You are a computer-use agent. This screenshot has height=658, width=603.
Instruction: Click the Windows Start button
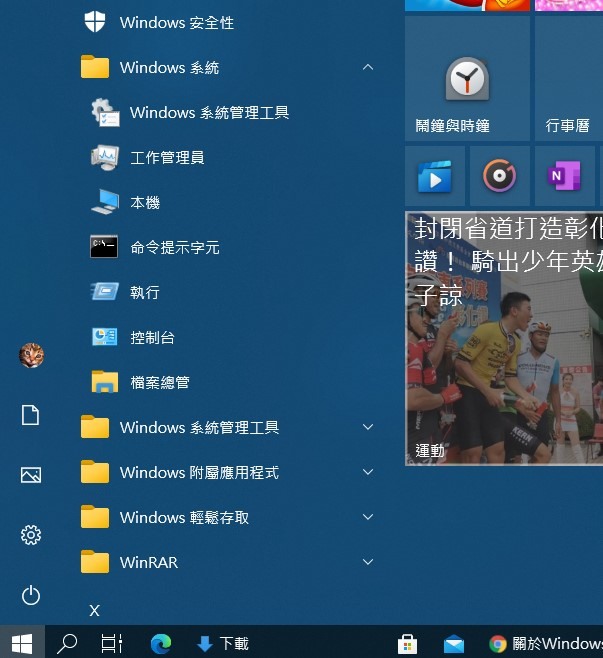tap(22, 642)
